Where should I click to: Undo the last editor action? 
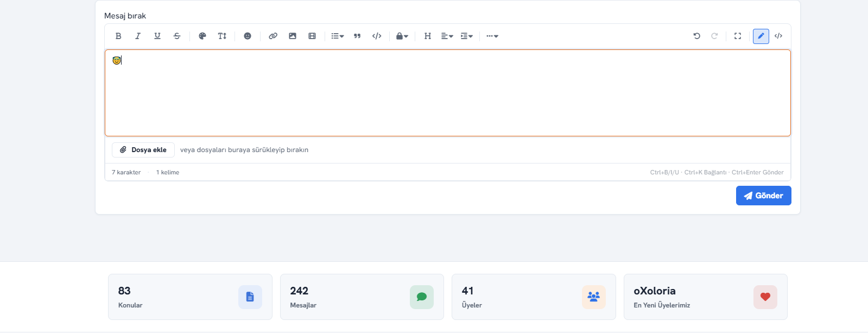697,36
